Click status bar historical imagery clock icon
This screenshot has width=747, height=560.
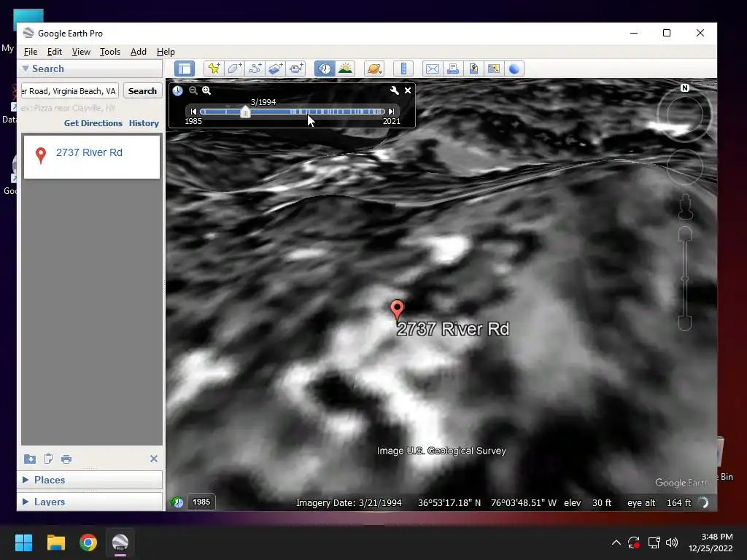[x=177, y=502]
